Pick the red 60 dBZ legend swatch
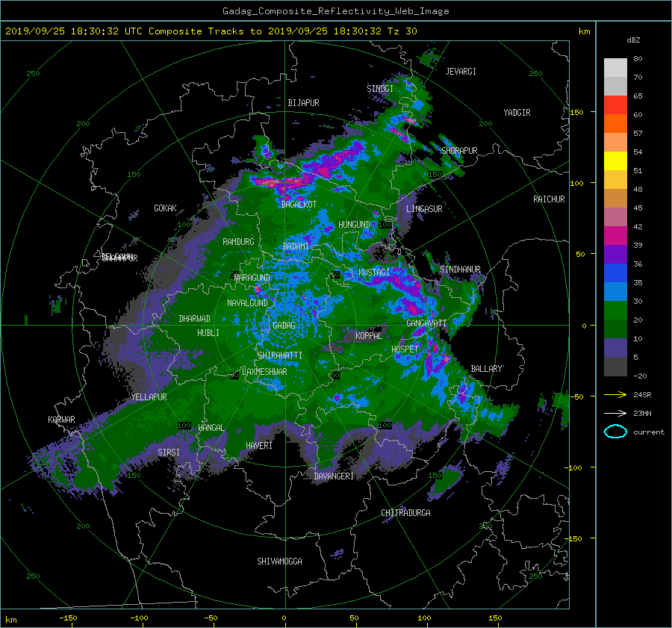The width and height of the screenshot is (672, 628). 615,105
